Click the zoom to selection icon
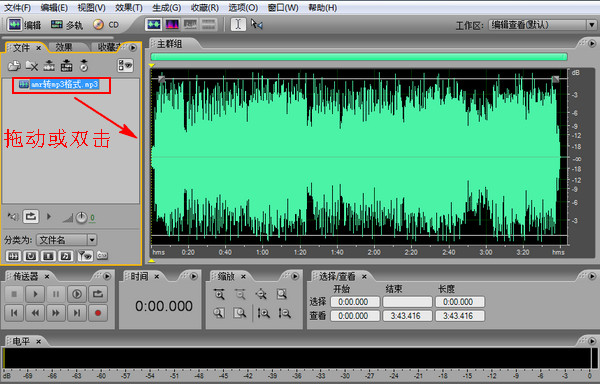 [x=282, y=294]
